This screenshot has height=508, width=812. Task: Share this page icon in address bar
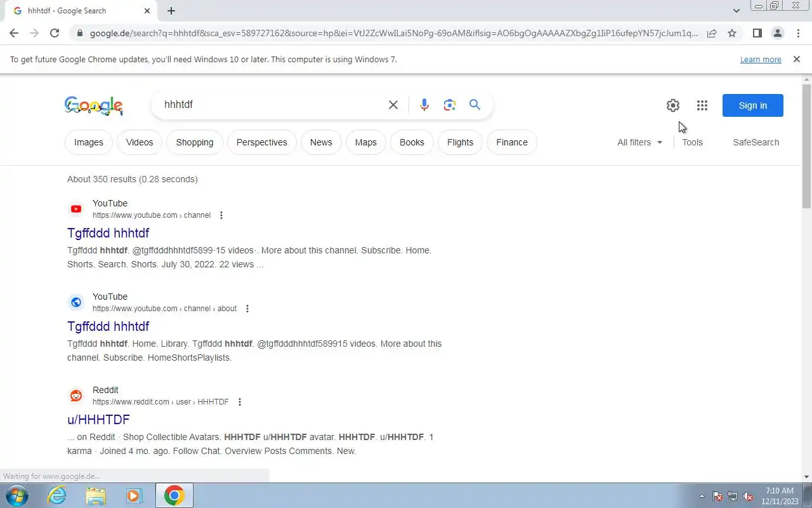pyautogui.click(x=712, y=33)
